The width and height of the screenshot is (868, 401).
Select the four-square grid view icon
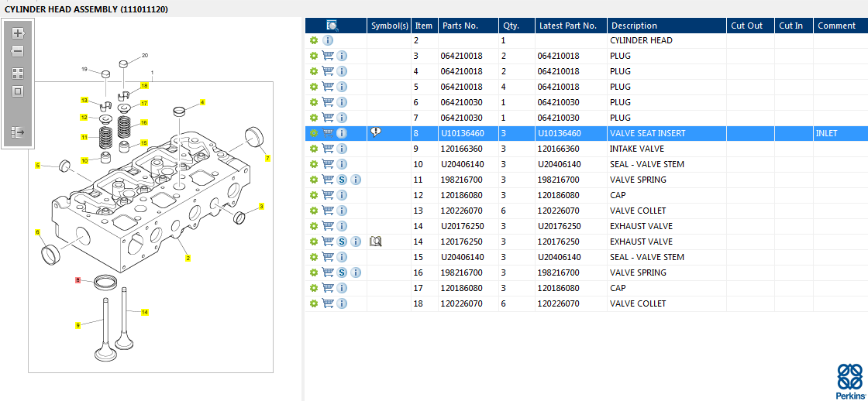[x=18, y=74]
